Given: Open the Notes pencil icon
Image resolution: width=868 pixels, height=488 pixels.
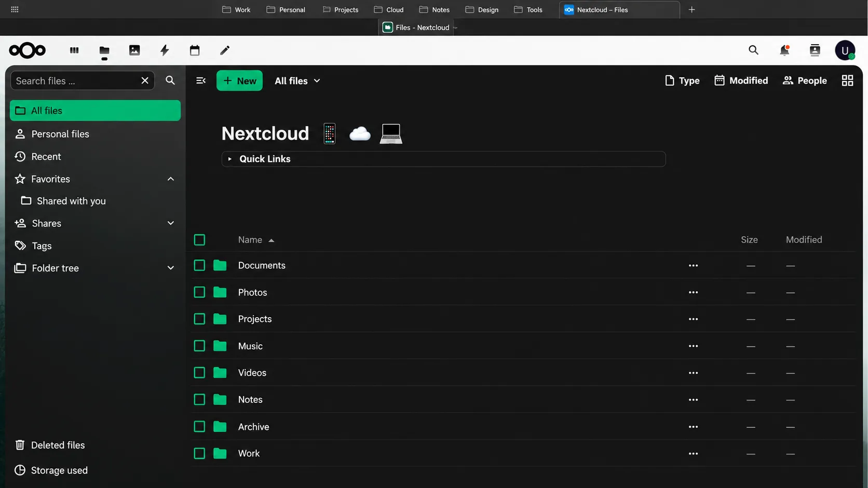Looking at the screenshot, I should pos(225,50).
